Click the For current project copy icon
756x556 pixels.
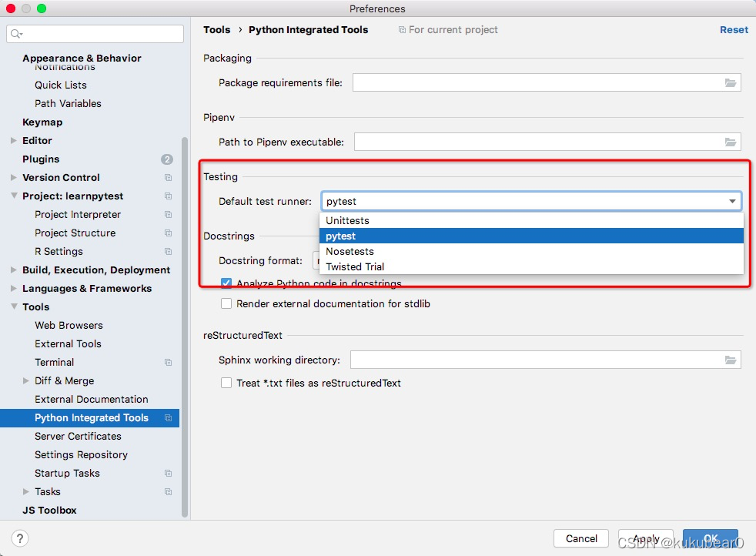pyautogui.click(x=402, y=30)
